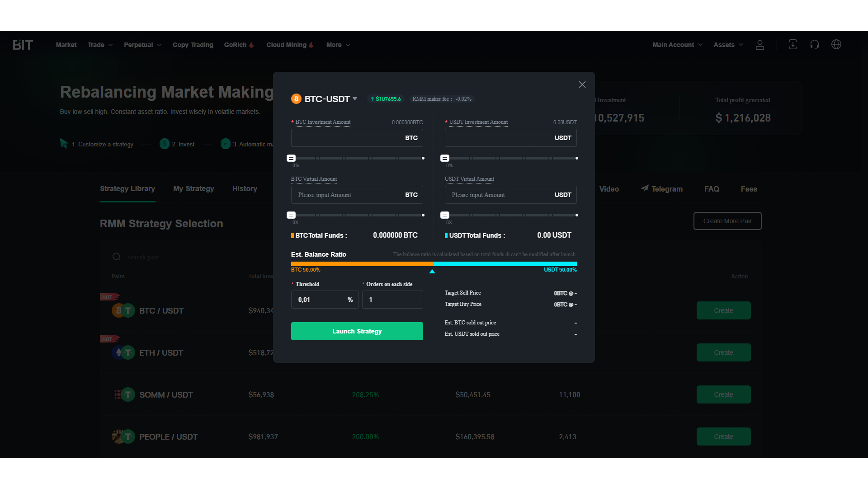Image resolution: width=868 pixels, height=488 pixels.
Task: Click step 2 Invest
Action: (x=183, y=144)
